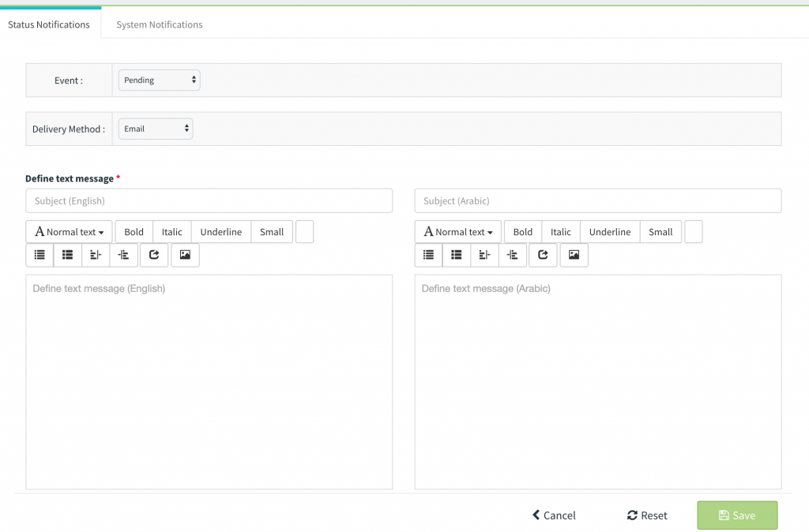Insert a link in the English editor
The image size is (809, 532).
click(154, 255)
